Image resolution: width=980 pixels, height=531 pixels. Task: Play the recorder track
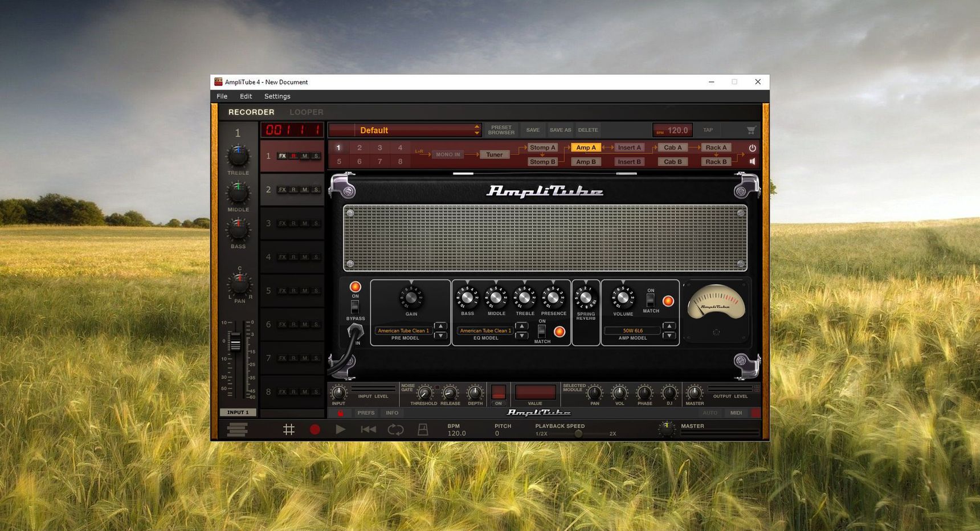pos(340,430)
